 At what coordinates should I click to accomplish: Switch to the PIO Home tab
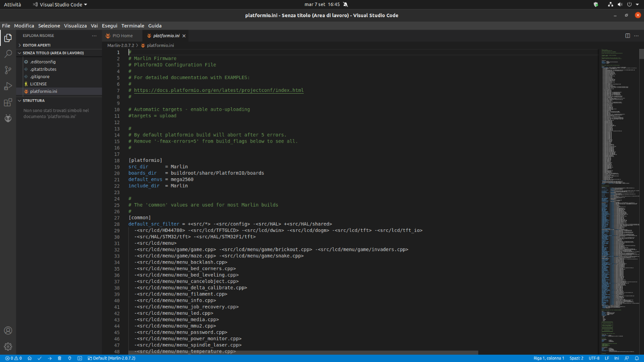(x=119, y=36)
